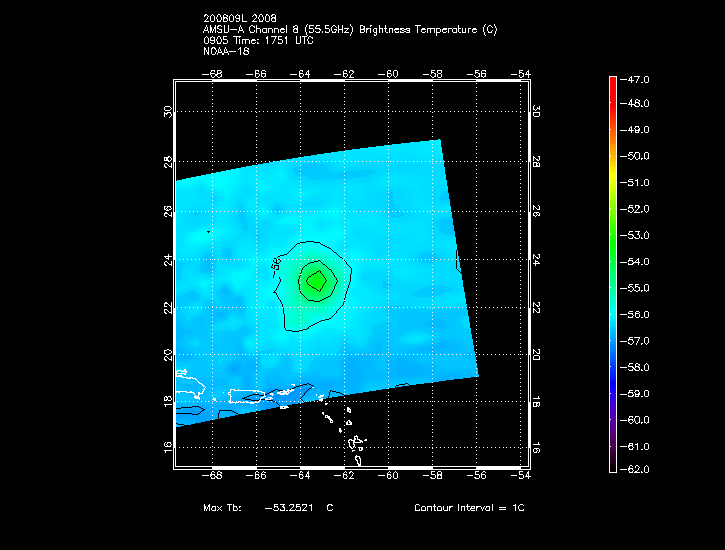Viewport: 725px width, 550px height.
Task: Click the '0905 Time: 1751 UTC' line
Action: 258,41
